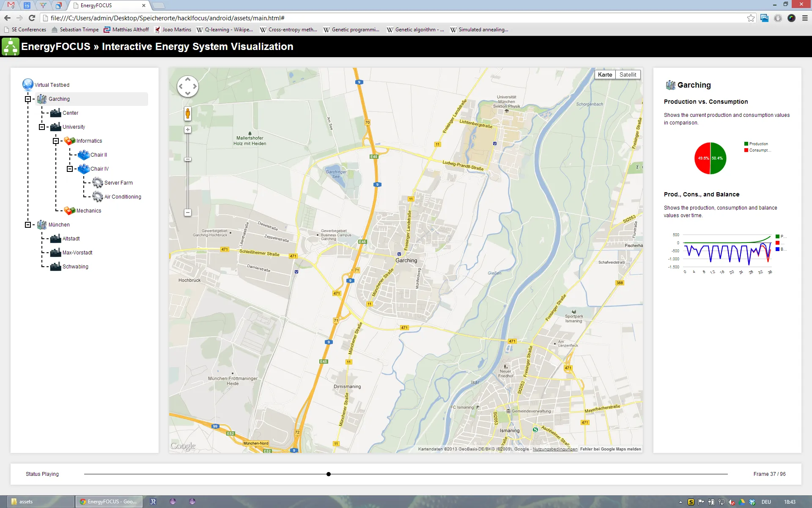Click the browser reload icon
The image size is (812, 508).
point(32,18)
